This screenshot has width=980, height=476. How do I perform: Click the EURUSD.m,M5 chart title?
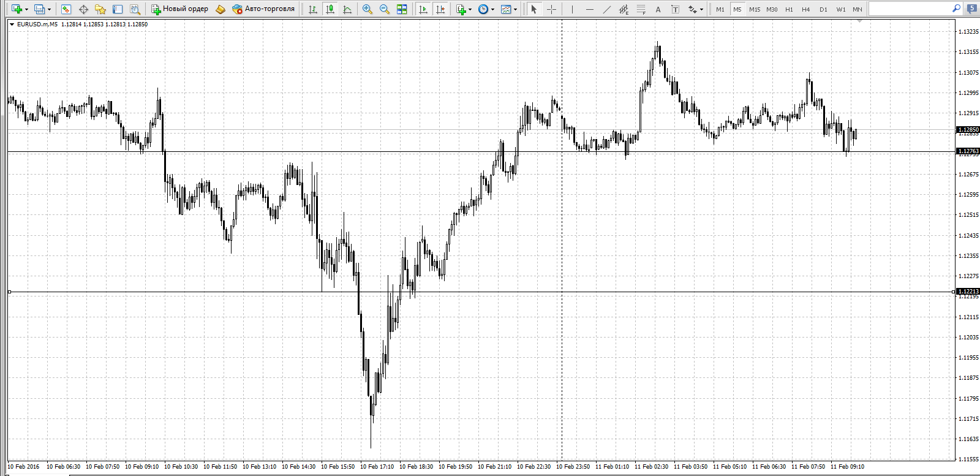(37, 25)
